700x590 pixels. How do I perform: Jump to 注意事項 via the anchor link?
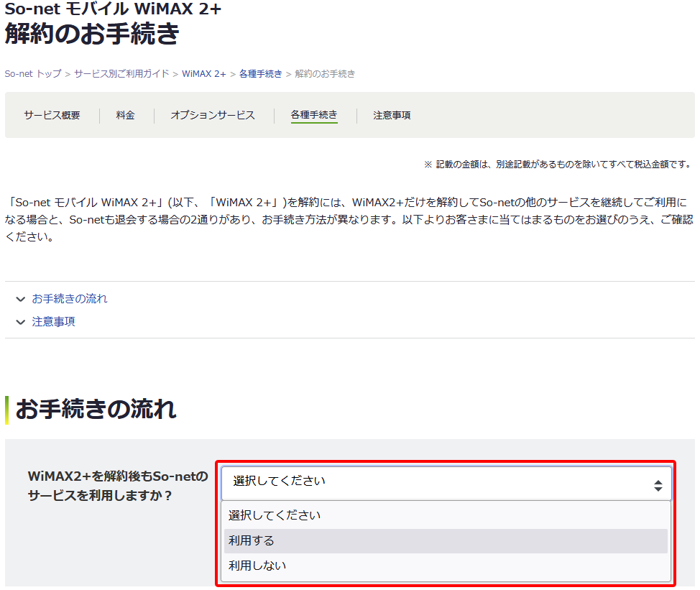pyautogui.click(x=53, y=322)
